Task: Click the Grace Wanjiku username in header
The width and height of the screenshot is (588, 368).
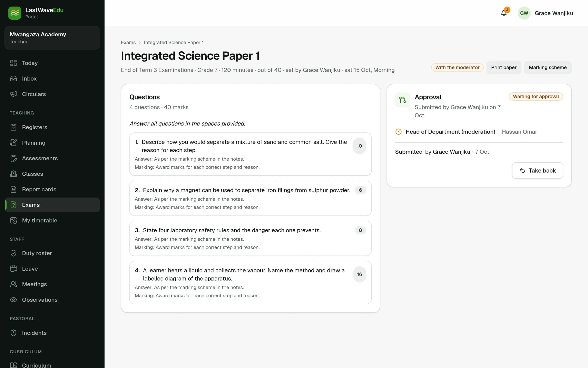Action: coord(554,13)
